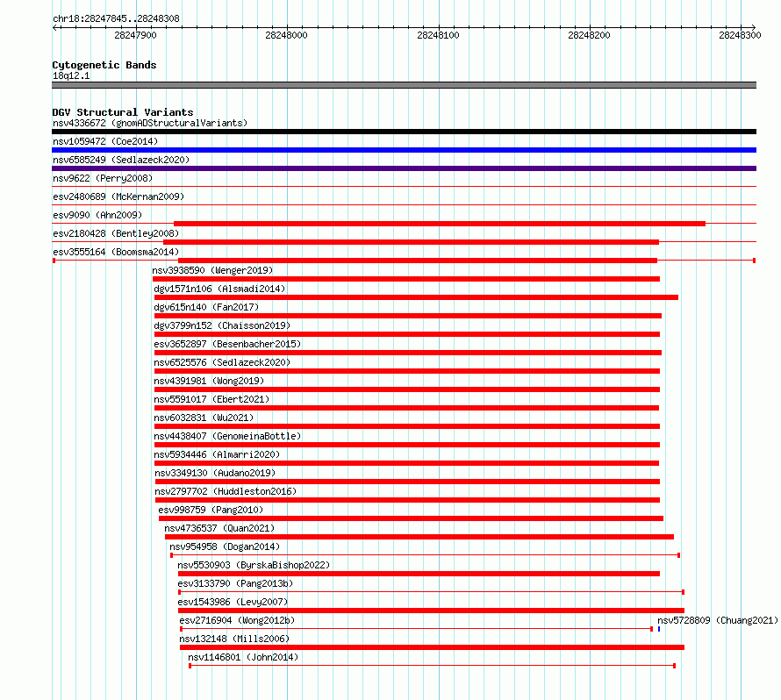Click the dgv1571n106 red variant bar

point(417,297)
